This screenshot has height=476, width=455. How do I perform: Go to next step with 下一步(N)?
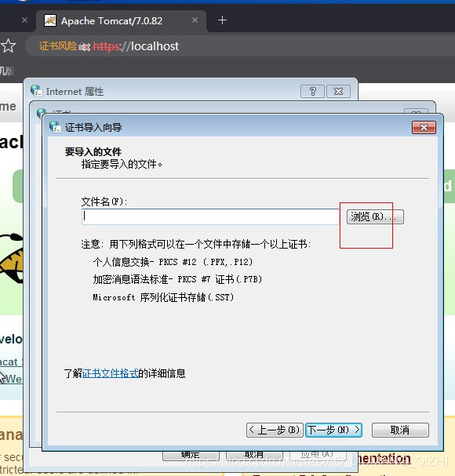pos(333,430)
